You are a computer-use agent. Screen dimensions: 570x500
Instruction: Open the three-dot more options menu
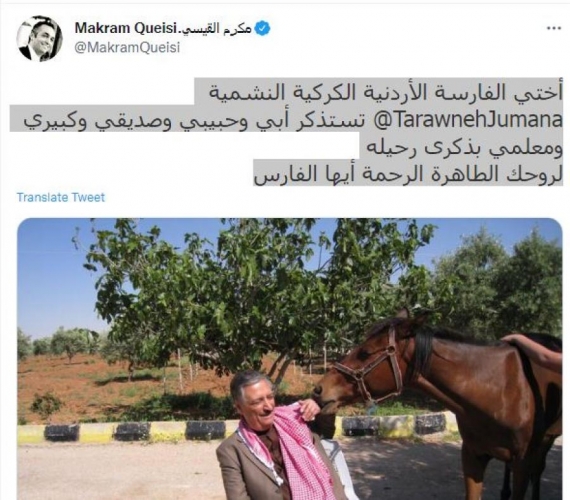[x=554, y=28]
